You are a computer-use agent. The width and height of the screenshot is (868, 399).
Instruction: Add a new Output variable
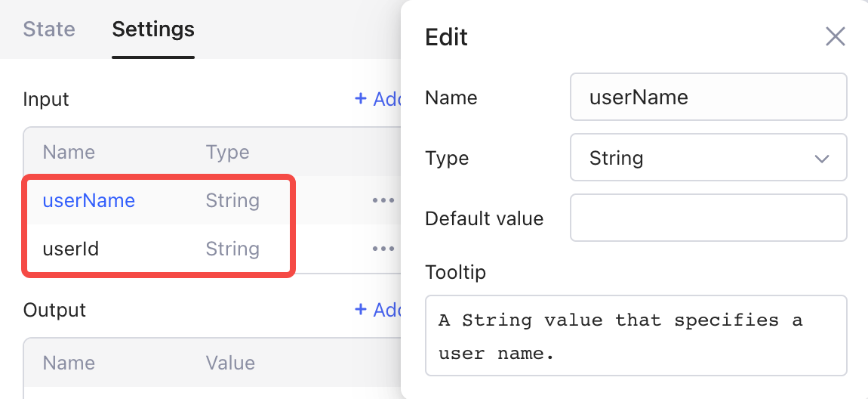point(377,310)
